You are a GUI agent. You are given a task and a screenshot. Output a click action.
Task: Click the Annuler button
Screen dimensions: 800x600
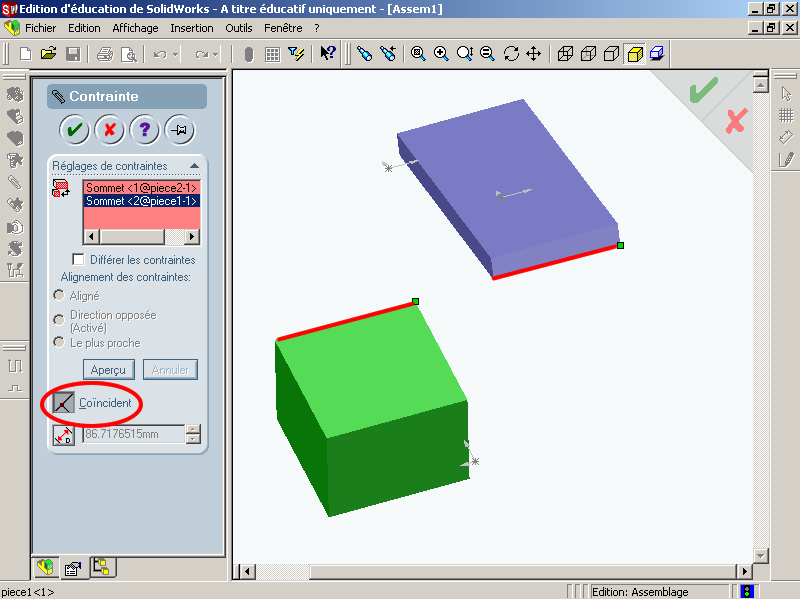coord(170,369)
